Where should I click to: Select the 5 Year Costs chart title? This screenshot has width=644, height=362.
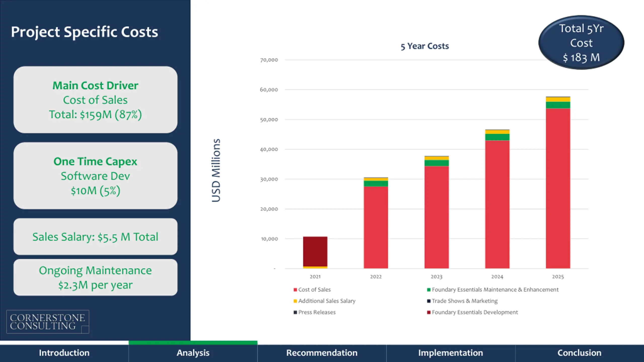(425, 46)
